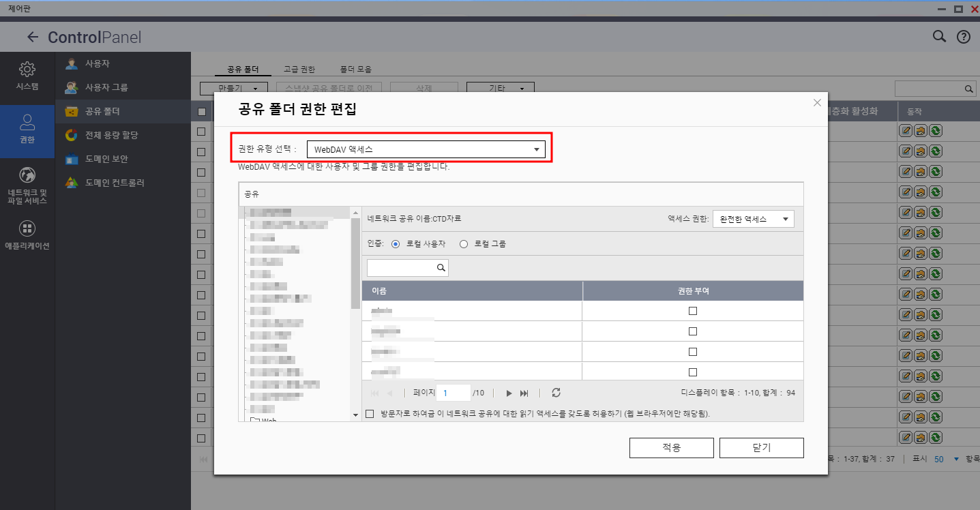Switch to the 공유 폴더 tab
Image resolution: width=980 pixels, height=510 pixels.
[x=243, y=70]
